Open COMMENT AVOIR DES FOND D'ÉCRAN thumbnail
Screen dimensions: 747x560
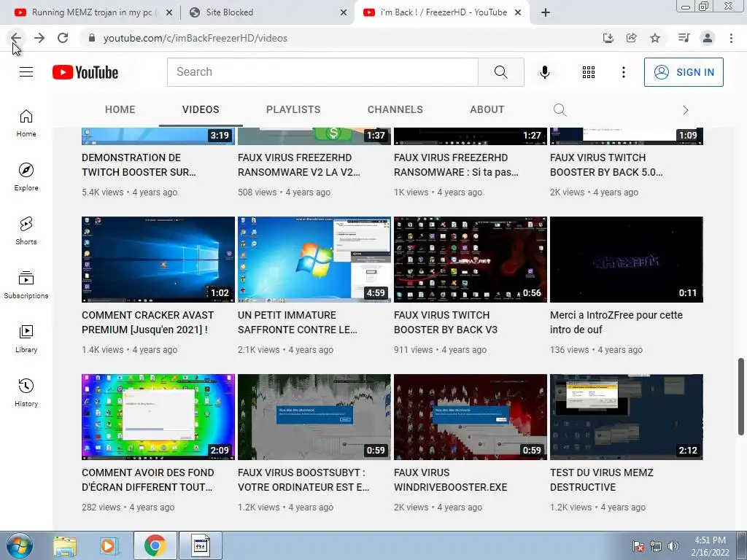[x=158, y=417]
